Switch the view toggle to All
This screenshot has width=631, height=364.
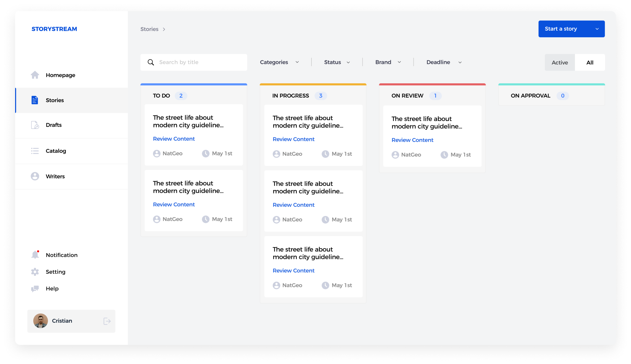pos(590,63)
